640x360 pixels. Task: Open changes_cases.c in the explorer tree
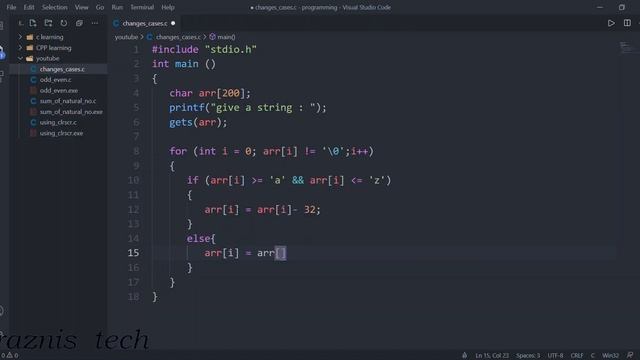62,69
